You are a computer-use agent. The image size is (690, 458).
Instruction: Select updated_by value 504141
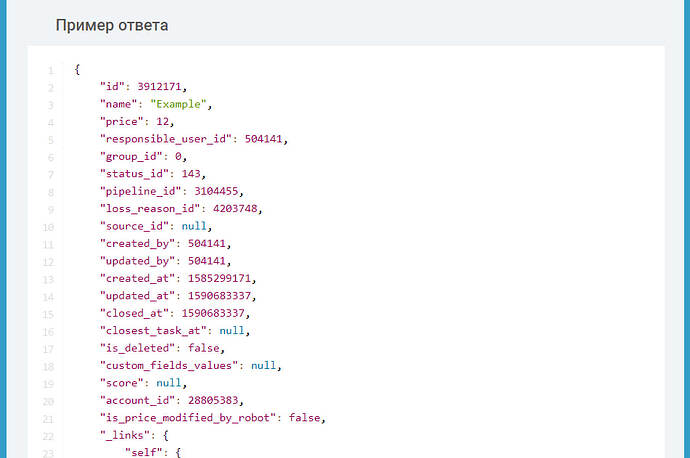(x=207, y=261)
